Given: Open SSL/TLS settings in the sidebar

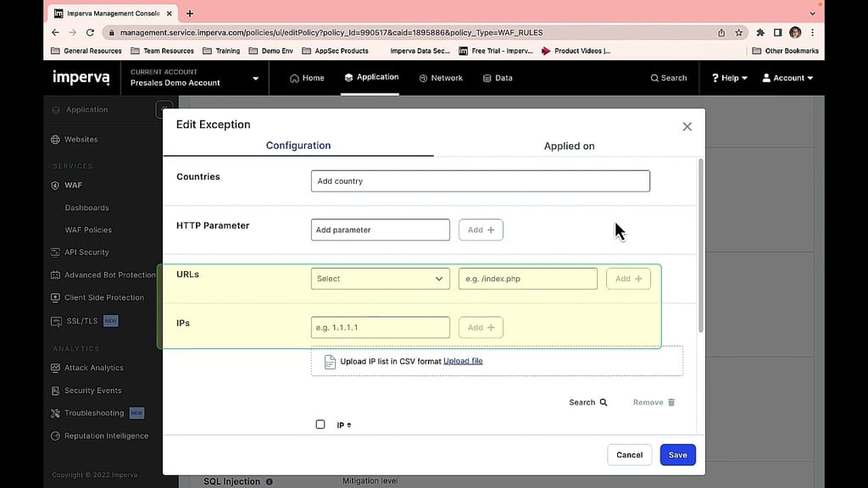Looking at the screenshot, I should click(x=83, y=320).
